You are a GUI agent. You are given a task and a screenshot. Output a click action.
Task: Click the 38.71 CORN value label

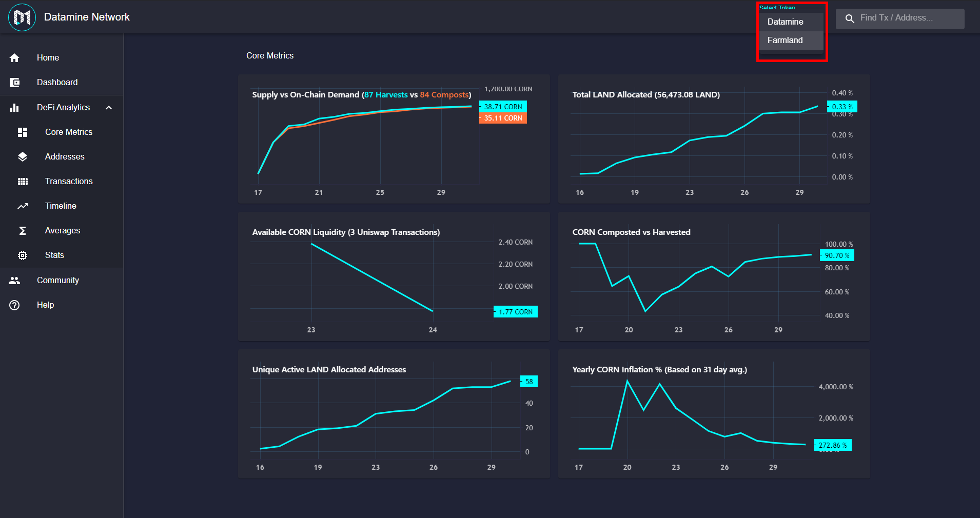point(503,107)
